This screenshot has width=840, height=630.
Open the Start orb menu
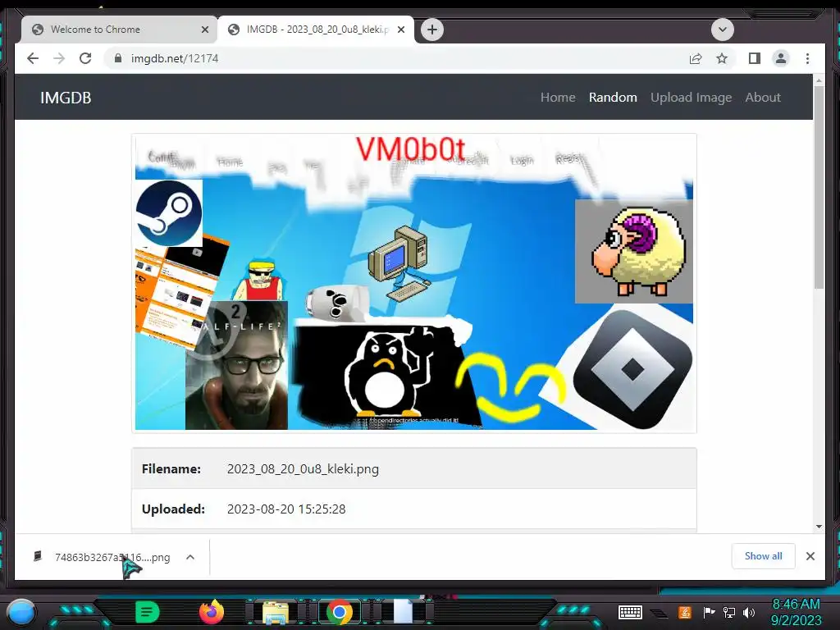click(21, 612)
